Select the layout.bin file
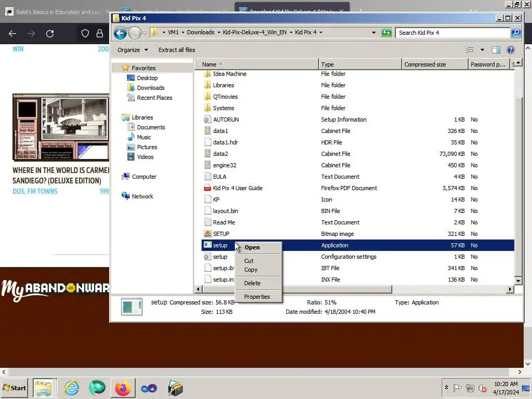The height and width of the screenshot is (399, 532). [225, 211]
